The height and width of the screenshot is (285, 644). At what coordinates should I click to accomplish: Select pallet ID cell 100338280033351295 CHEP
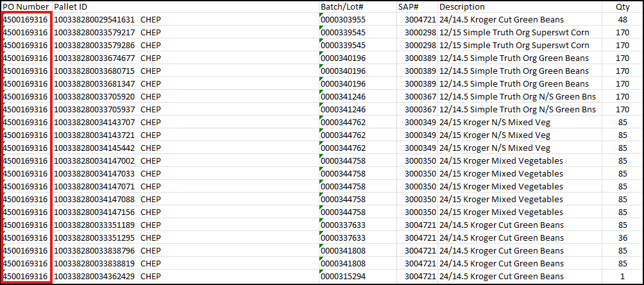(x=185, y=237)
